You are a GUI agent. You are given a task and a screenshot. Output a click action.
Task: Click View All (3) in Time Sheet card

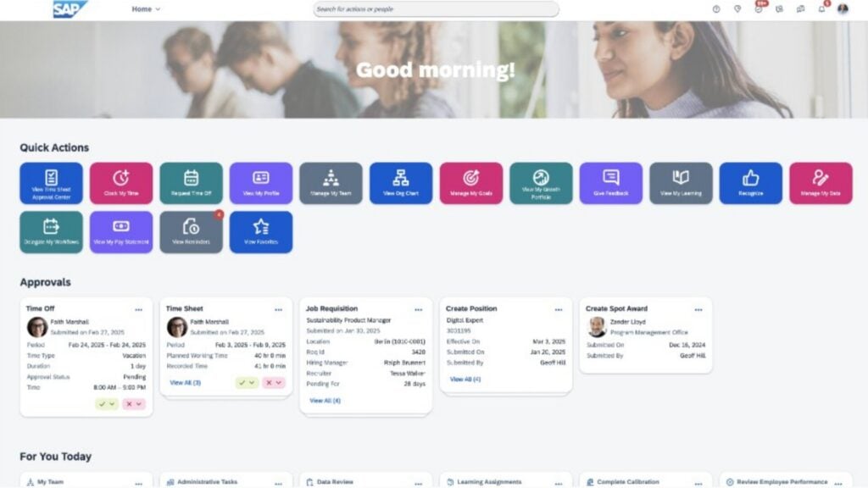(185, 382)
